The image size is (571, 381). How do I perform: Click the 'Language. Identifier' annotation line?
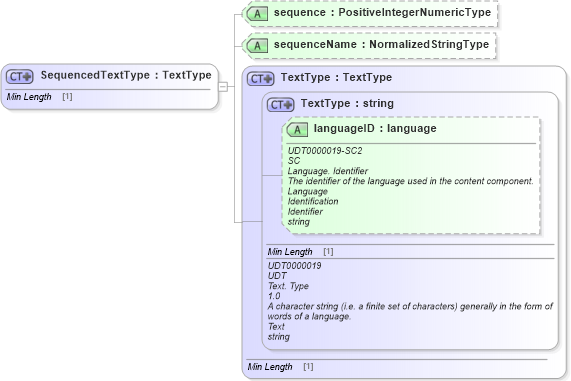point(328,171)
